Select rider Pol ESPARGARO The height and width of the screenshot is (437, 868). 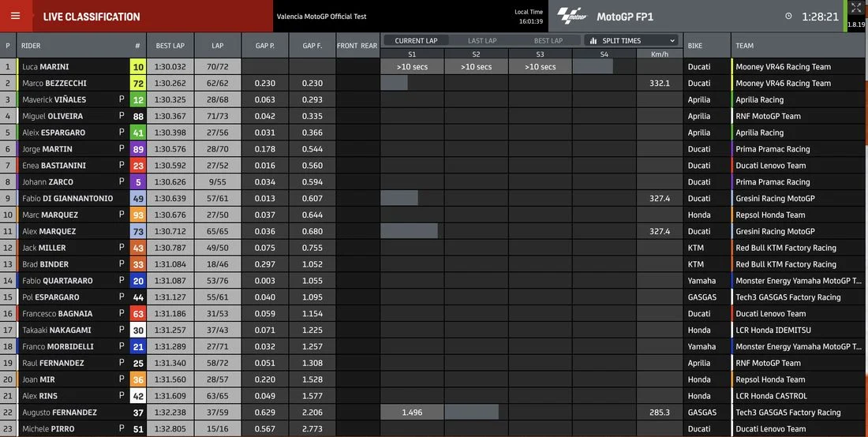coord(51,297)
